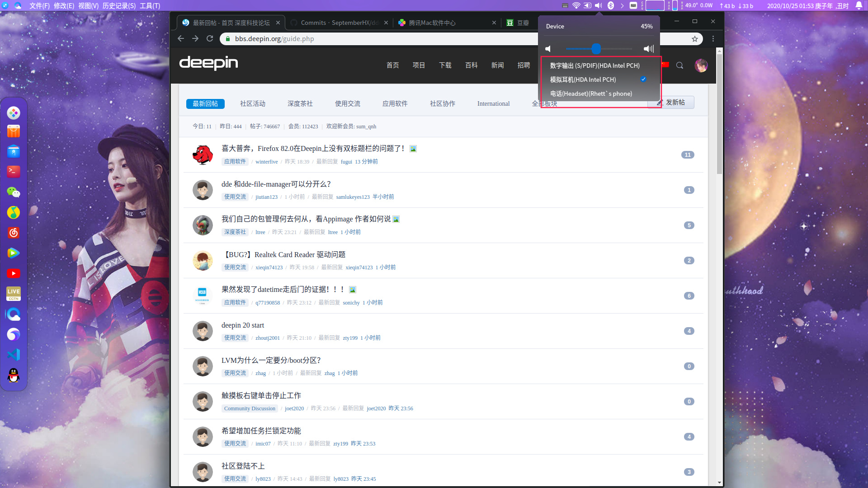The image size is (868, 488).
Task: Open thread "deepin 20 start"
Action: [x=243, y=325]
